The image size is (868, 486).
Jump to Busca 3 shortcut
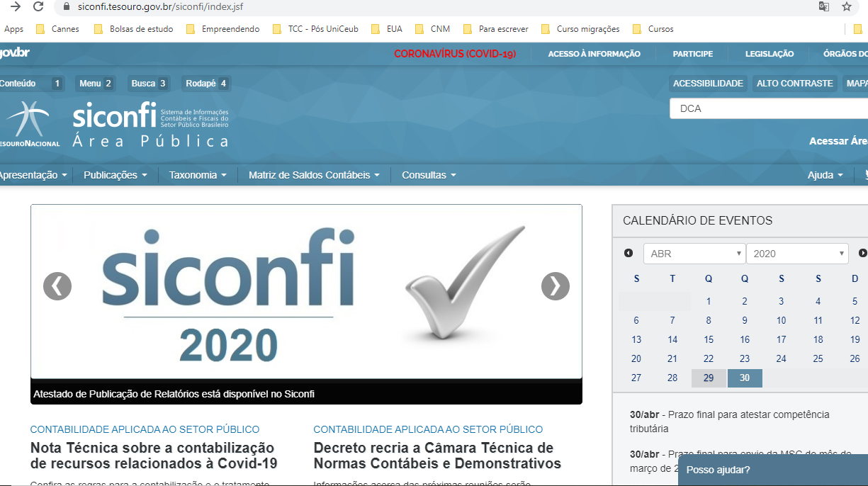click(x=148, y=84)
